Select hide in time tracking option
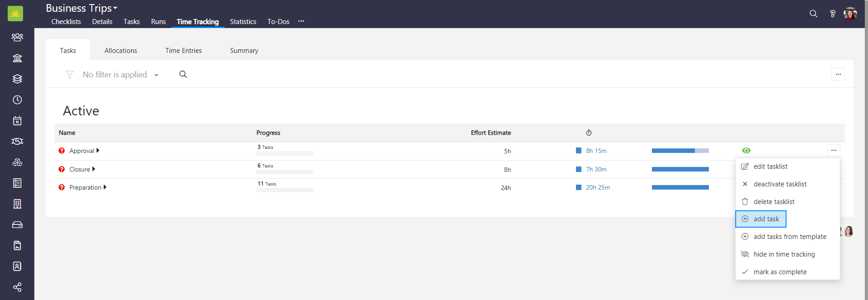 point(784,254)
